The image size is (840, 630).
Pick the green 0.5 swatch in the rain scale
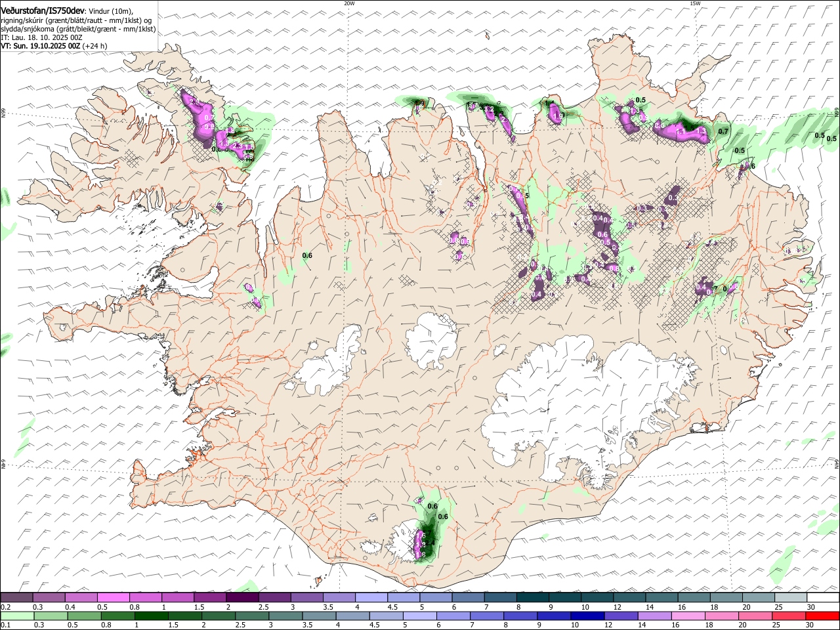[83, 616]
